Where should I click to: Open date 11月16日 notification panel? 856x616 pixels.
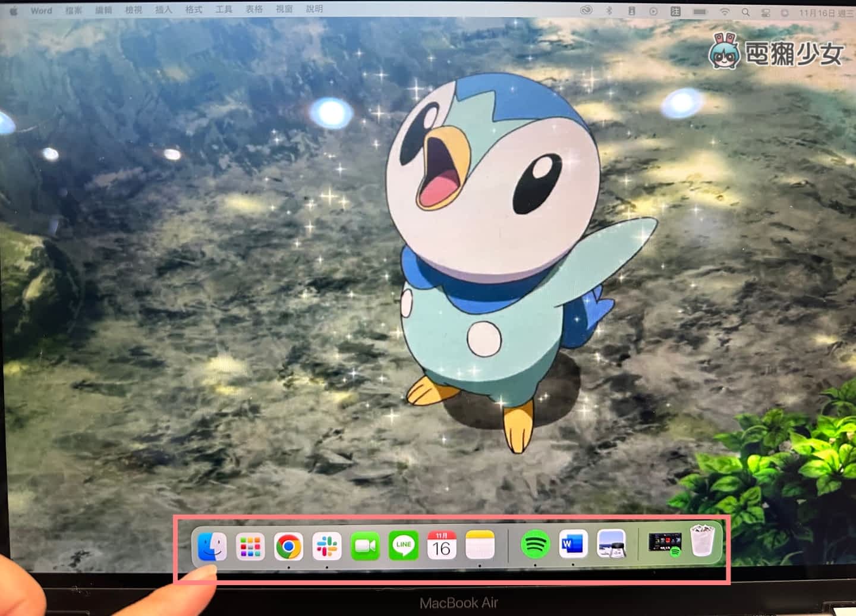826,13
